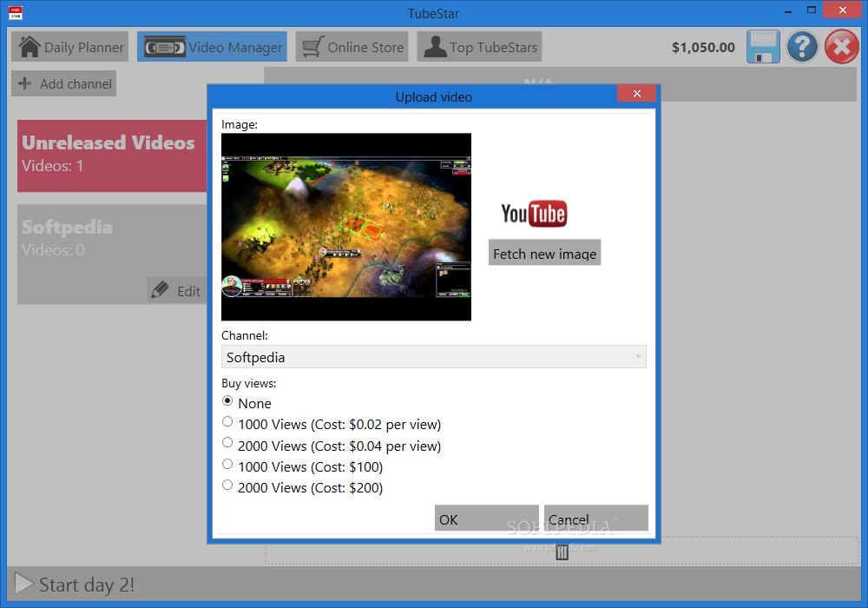The image size is (868, 608).
Task: Quit with the red circular X icon
Action: [x=841, y=47]
